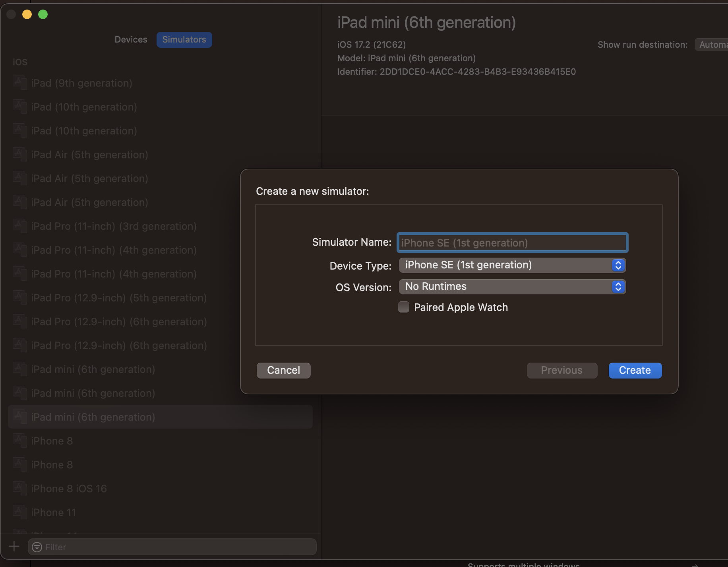Click the plus icon to add simulator
Screen dimensions: 728x567
point(14,546)
